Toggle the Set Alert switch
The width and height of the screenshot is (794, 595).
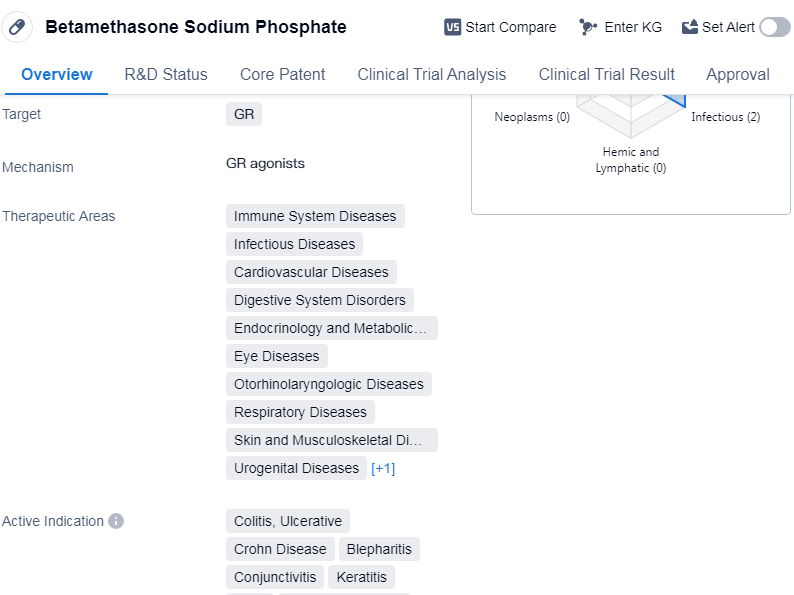774,27
